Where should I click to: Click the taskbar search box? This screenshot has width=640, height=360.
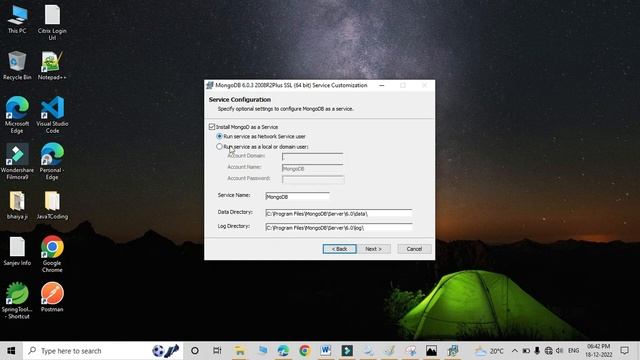coord(103,351)
